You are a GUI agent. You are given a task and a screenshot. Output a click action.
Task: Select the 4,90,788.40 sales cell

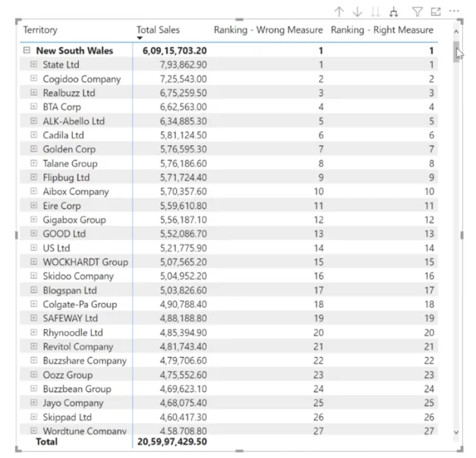(x=184, y=304)
